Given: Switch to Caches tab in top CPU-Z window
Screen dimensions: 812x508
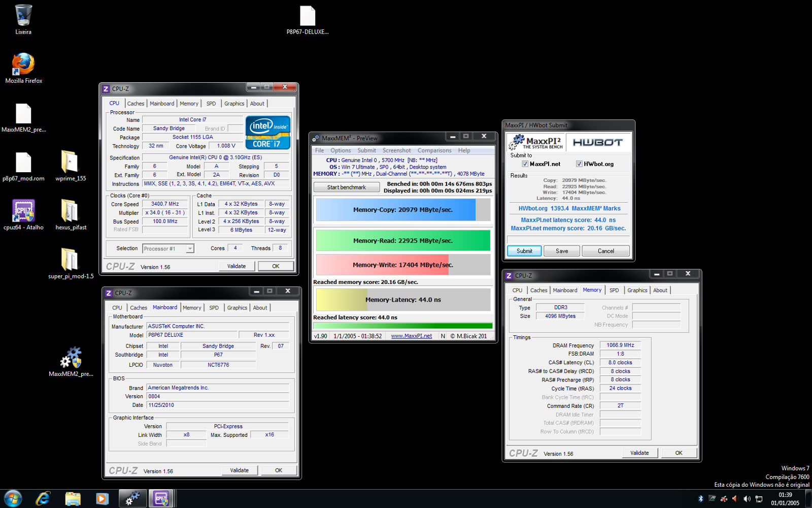Looking at the screenshot, I should (136, 104).
